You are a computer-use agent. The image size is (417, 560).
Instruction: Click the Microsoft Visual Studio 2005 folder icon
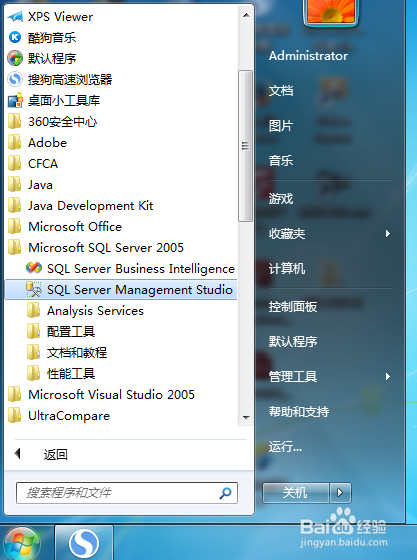15,394
